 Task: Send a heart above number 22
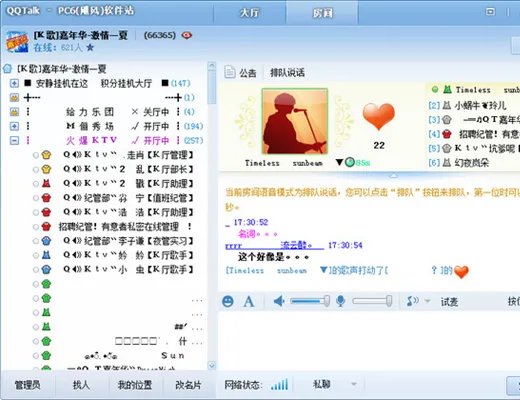(x=379, y=116)
